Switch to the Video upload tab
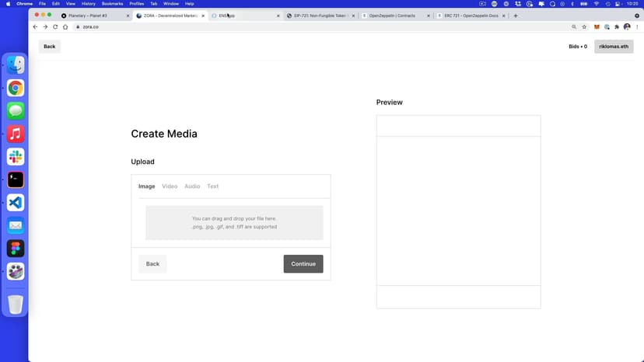The height and width of the screenshot is (362, 644). click(x=170, y=186)
